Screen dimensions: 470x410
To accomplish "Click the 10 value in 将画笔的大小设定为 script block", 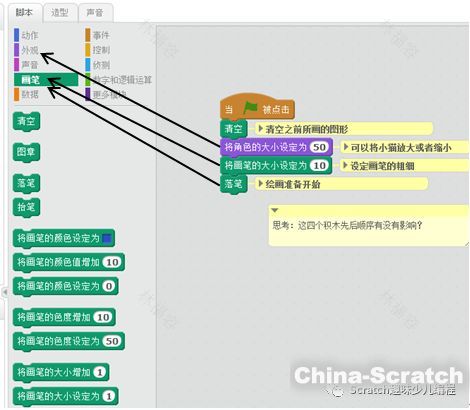I will 319,165.
